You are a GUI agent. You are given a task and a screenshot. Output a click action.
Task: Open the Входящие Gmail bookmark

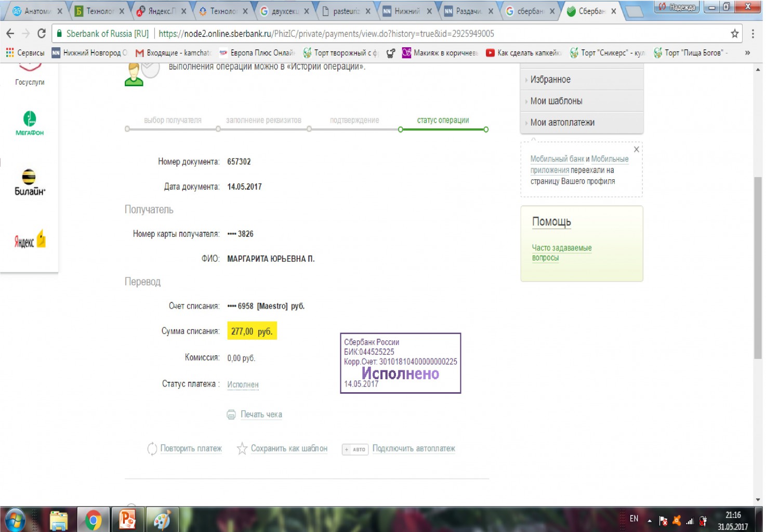point(174,52)
